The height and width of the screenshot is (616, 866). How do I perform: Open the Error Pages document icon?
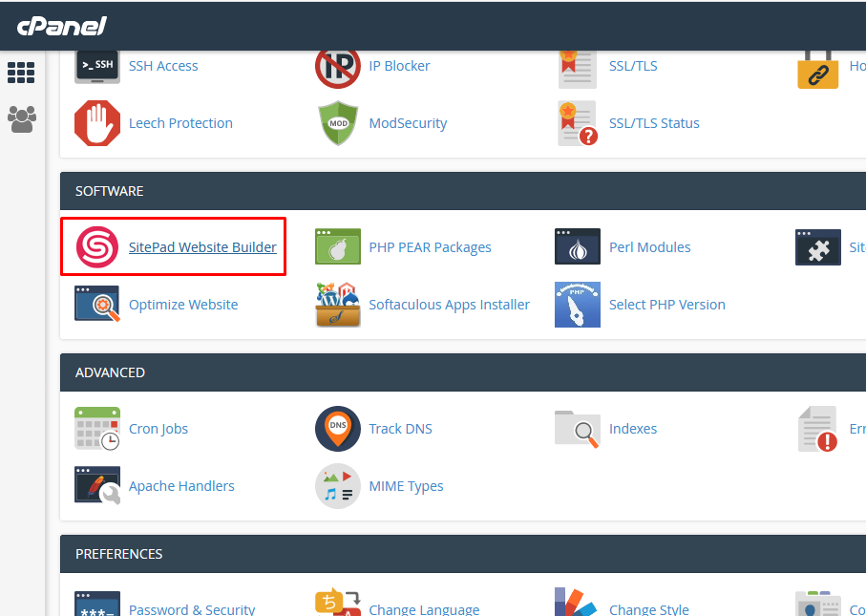tap(818, 429)
